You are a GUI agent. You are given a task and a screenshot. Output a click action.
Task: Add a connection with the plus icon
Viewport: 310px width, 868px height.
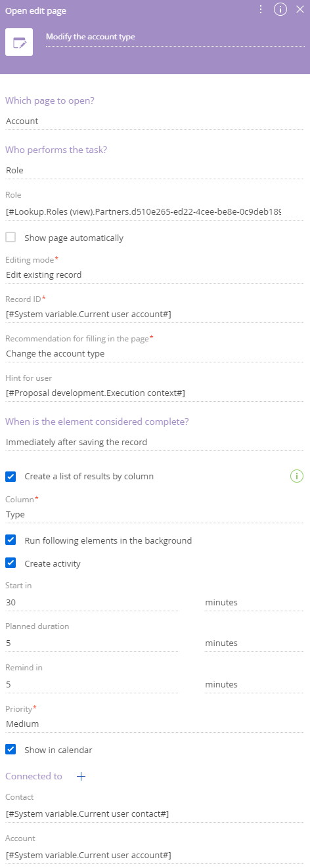tap(81, 776)
